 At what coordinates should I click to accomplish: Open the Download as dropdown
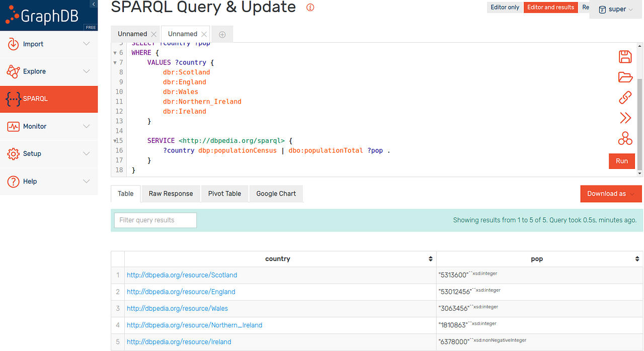(x=610, y=193)
